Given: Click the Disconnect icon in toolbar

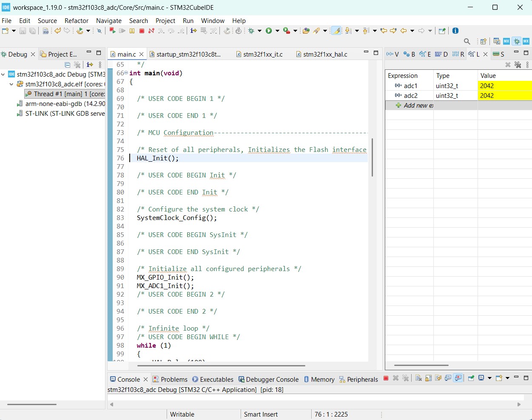Looking at the screenshot, I should tap(151, 31).
